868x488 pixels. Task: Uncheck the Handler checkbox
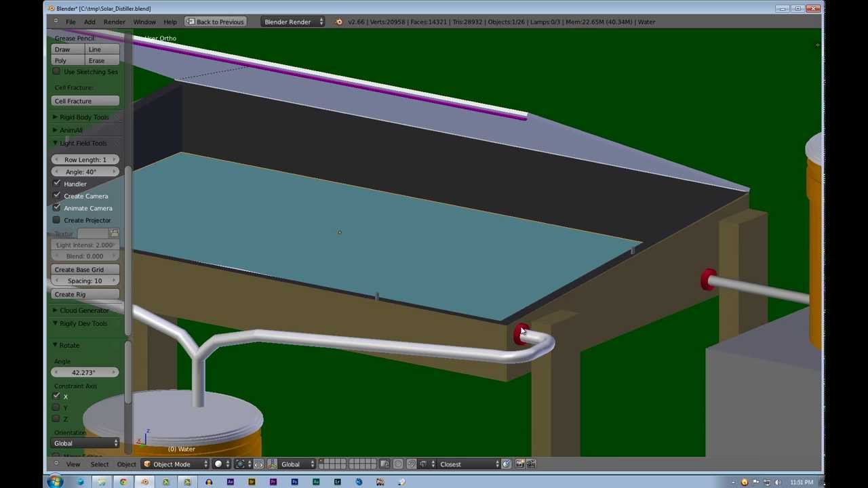[57, 184]
